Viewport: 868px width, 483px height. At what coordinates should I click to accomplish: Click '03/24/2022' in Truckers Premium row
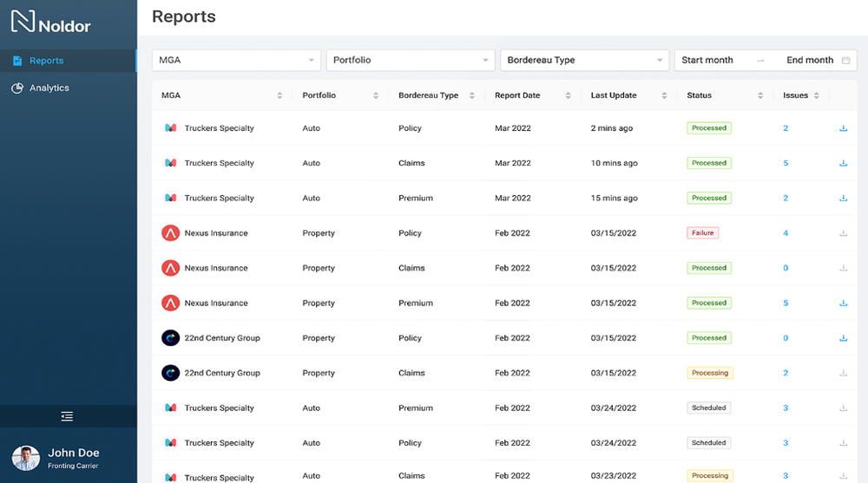[x=614, y=408]
